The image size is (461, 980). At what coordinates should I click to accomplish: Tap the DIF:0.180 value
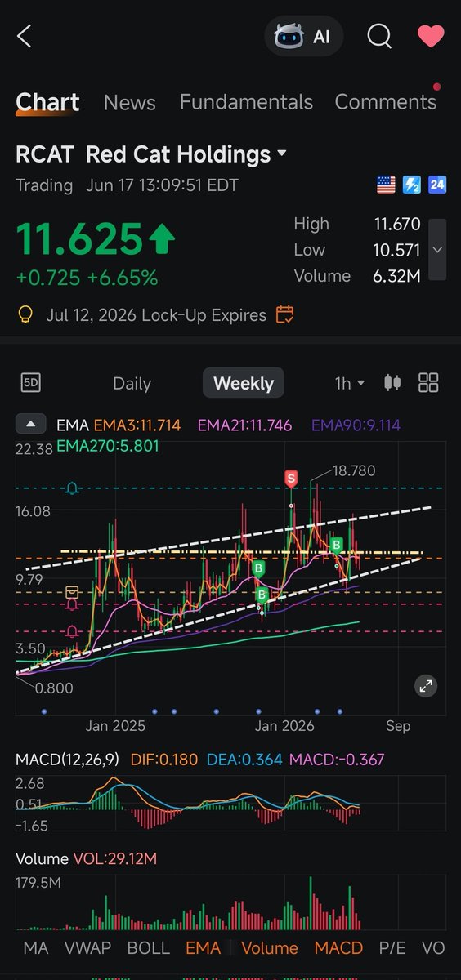coord(164,759)
